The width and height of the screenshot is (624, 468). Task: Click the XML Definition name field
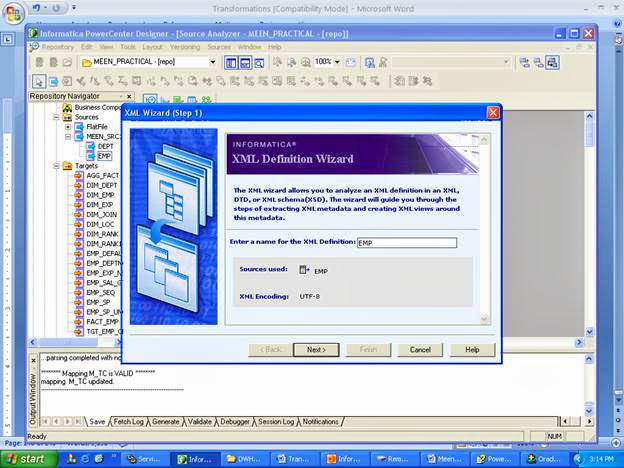tap(407, 242)
